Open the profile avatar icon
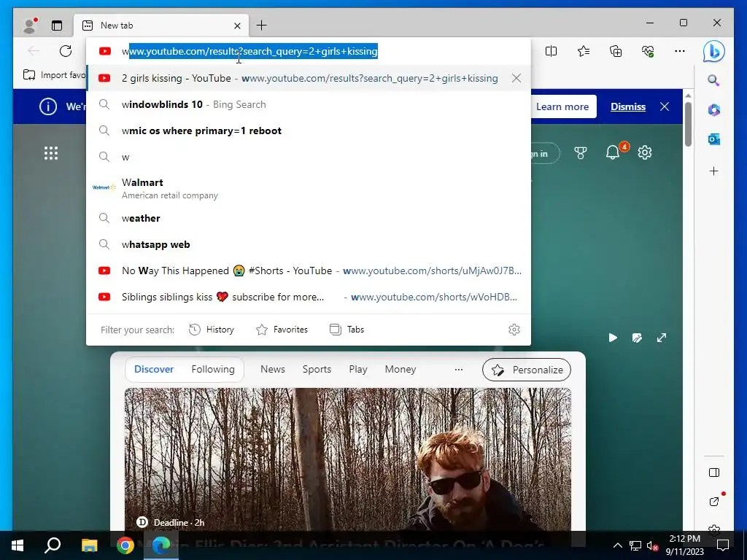Viewport: 747px width, 560px height. (x=30, y=26)
